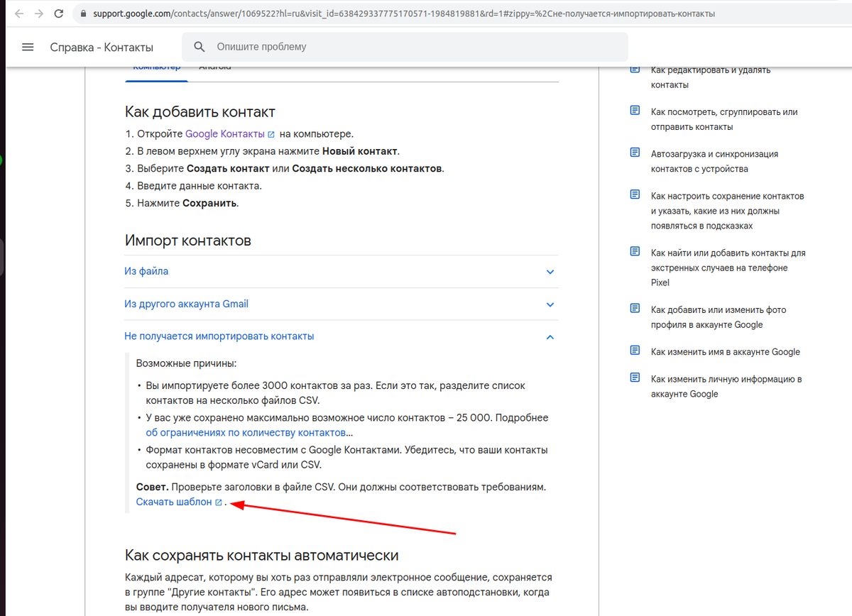Viewport: 852px width, 616px height.
Task: Click the external link icon after Скачать шаблон
Action: click(x=219, y=502)
